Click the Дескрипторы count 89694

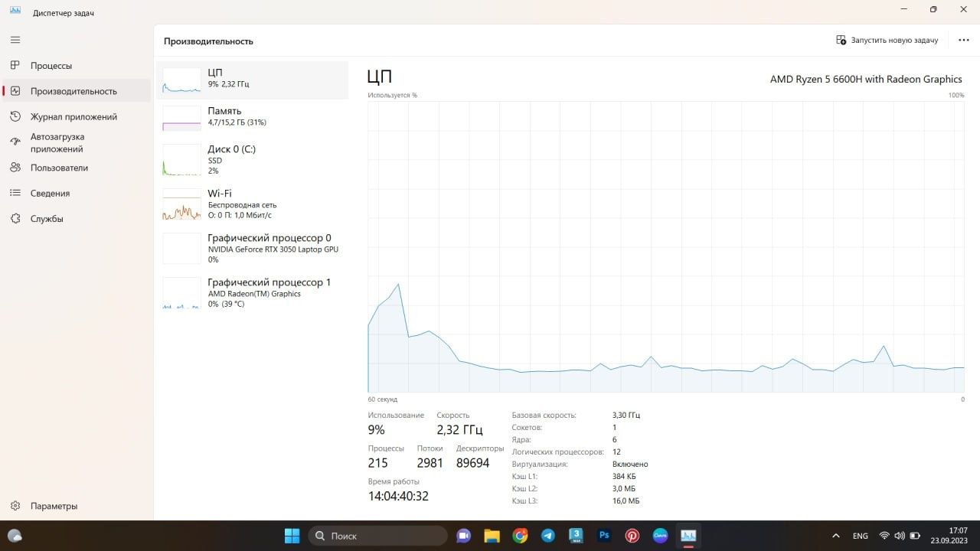tap(472, 463)
